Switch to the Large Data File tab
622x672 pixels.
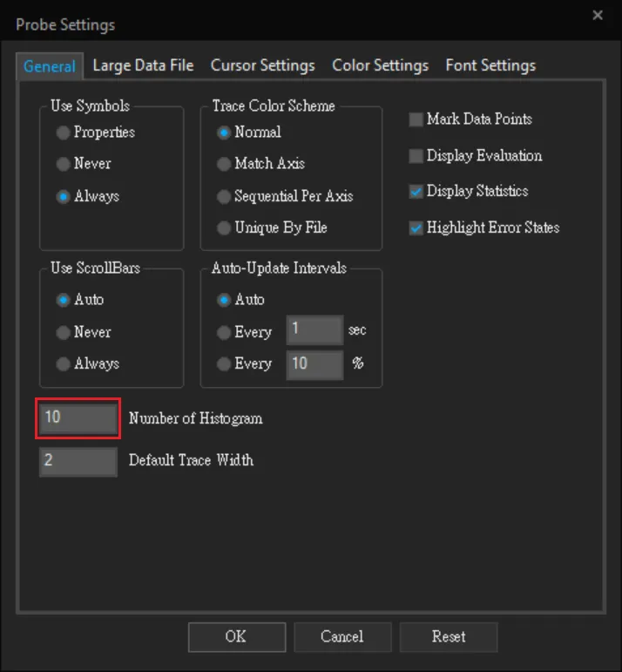[x=144, y=65]
